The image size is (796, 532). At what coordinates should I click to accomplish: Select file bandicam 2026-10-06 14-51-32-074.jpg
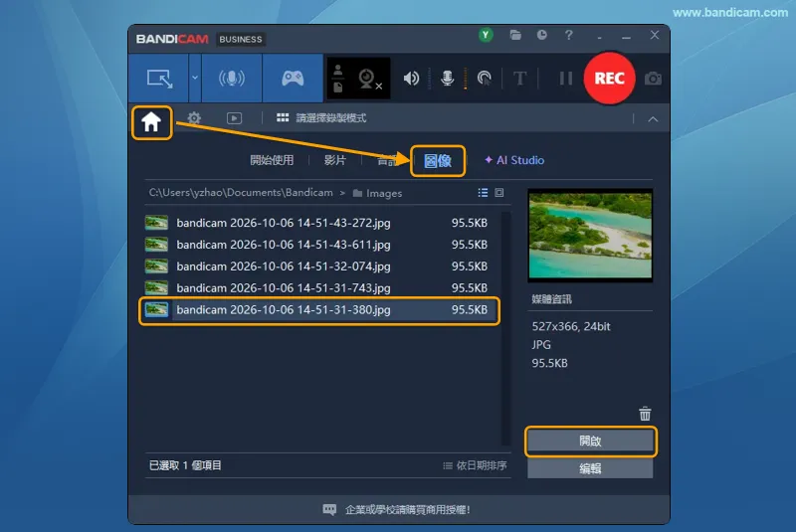click(318, 266)
